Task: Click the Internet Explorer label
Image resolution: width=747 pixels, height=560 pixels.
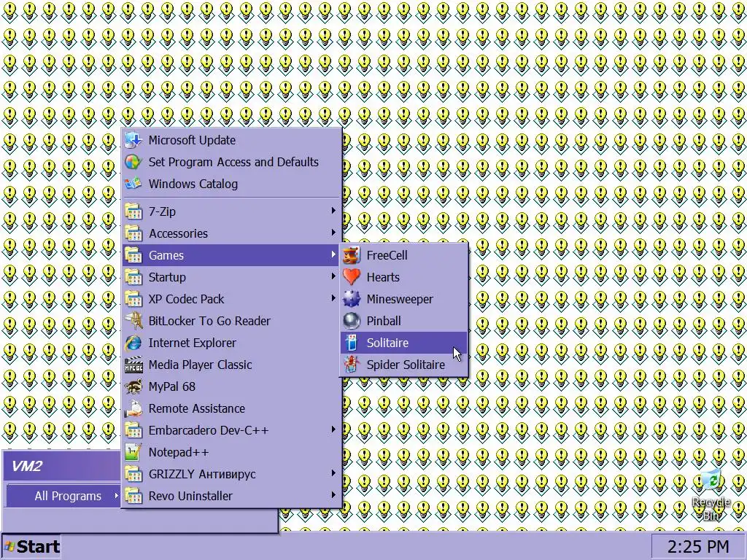Action: pos(192,343)
